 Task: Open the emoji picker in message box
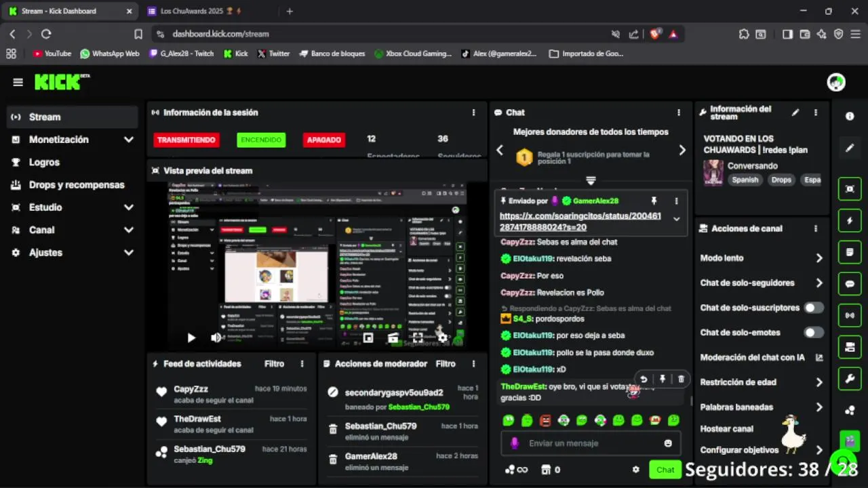(668, 443)
